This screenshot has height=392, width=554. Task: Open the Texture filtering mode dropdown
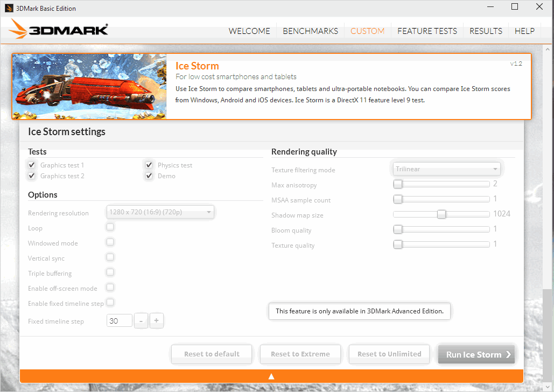[x=447, y=169]
